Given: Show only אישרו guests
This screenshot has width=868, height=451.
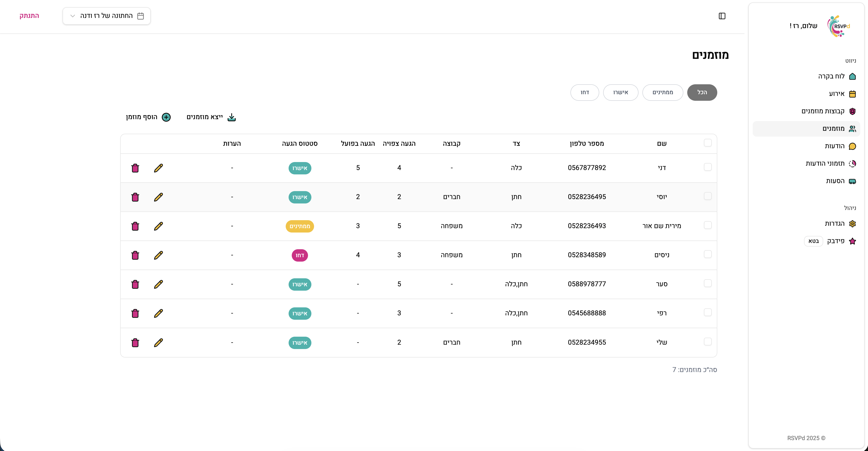Looking at the screenshot, I should [620, 92].
